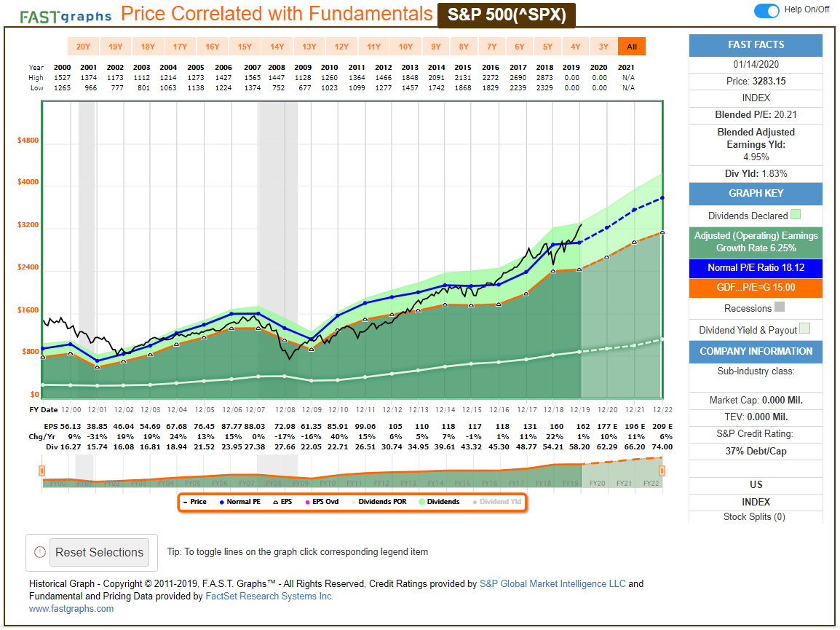This screenshot has height=630, width=840.
Task: Toggle the Help On/Off switch
Action: (x=766, y=10)
